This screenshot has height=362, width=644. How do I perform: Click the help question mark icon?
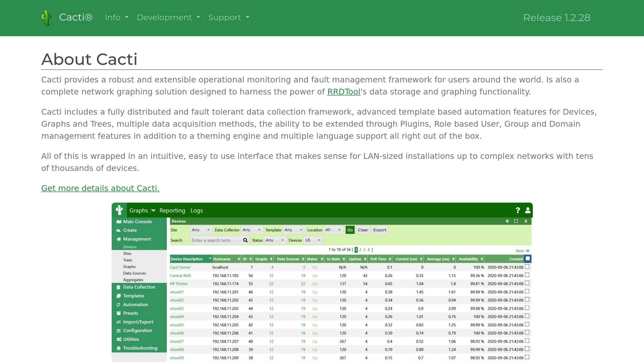coord(518,210)
